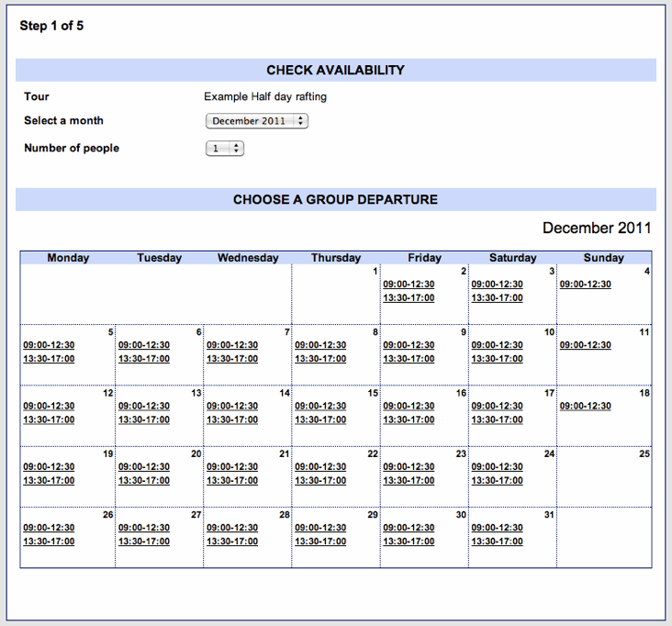Pick 13:30-17:00 on Saturday December 10
Viewport: 672px width, 626px height.
[x=497, y=359]
